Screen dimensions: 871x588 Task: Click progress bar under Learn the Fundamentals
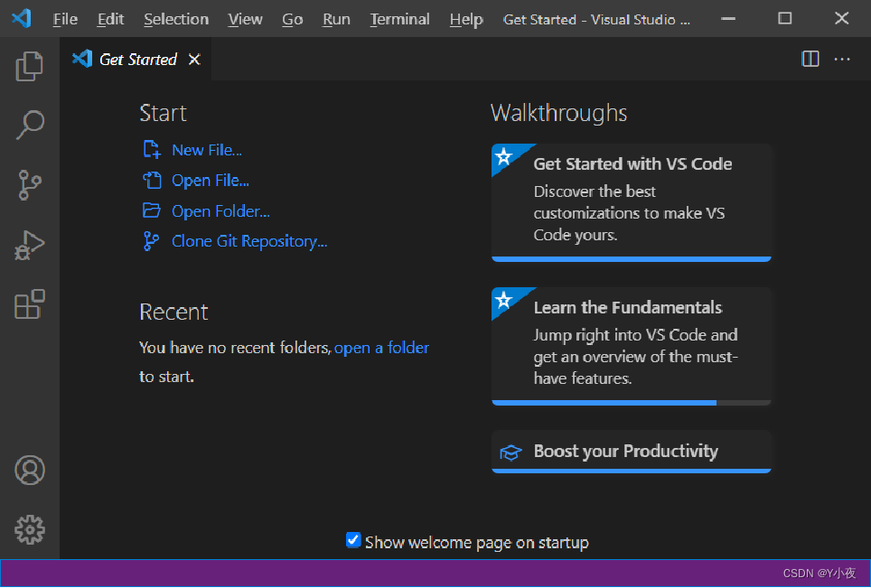(632, 403)
